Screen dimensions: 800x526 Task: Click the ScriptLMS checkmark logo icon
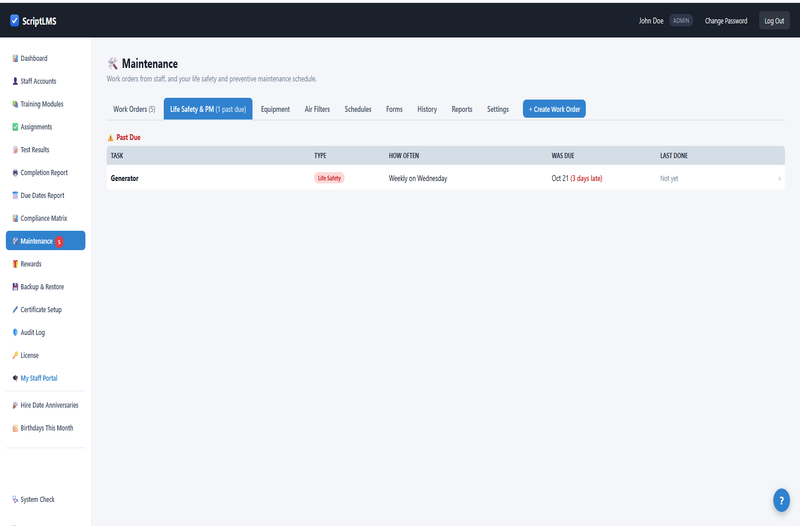(14, 20)
